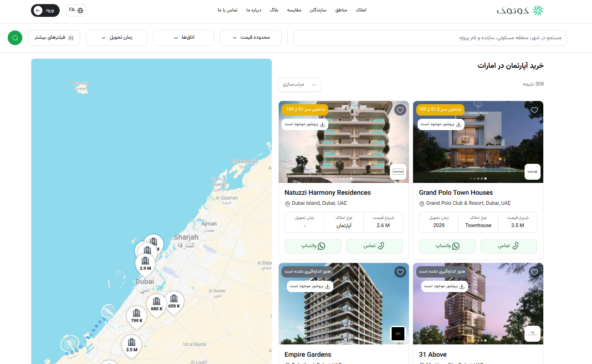Click the project search input field
The image size is (592, 364).
click(430, 38)
